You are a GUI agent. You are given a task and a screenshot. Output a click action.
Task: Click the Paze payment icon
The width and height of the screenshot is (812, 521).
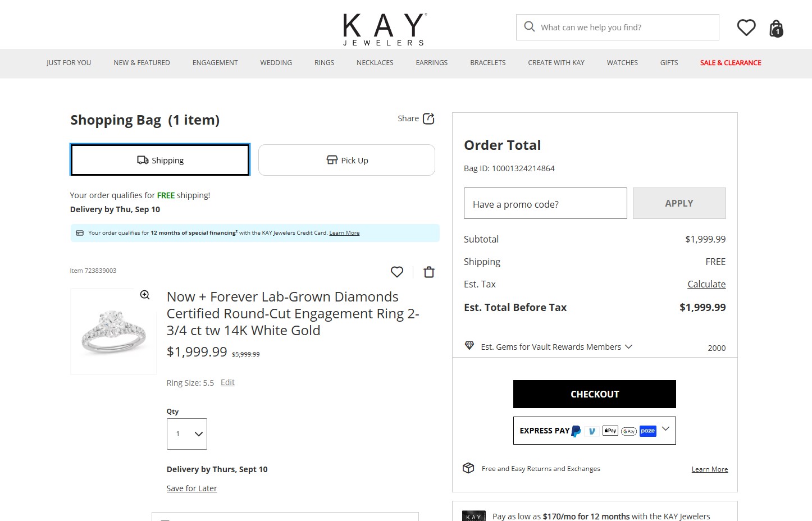coord(648,431)
